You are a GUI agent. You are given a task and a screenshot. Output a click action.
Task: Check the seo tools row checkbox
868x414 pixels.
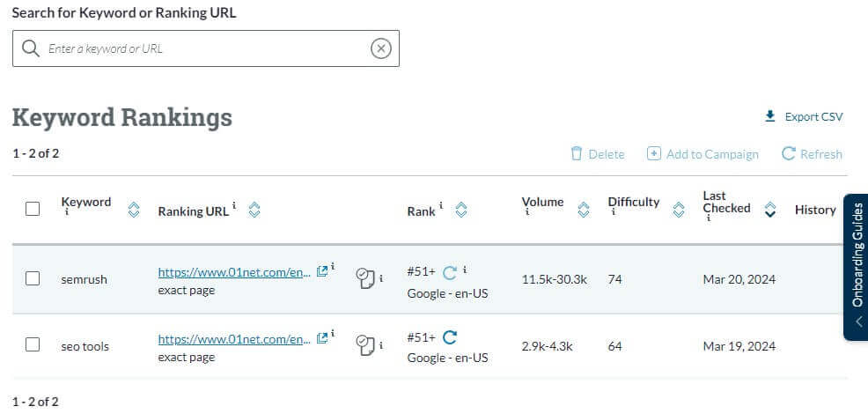[33, 344]
